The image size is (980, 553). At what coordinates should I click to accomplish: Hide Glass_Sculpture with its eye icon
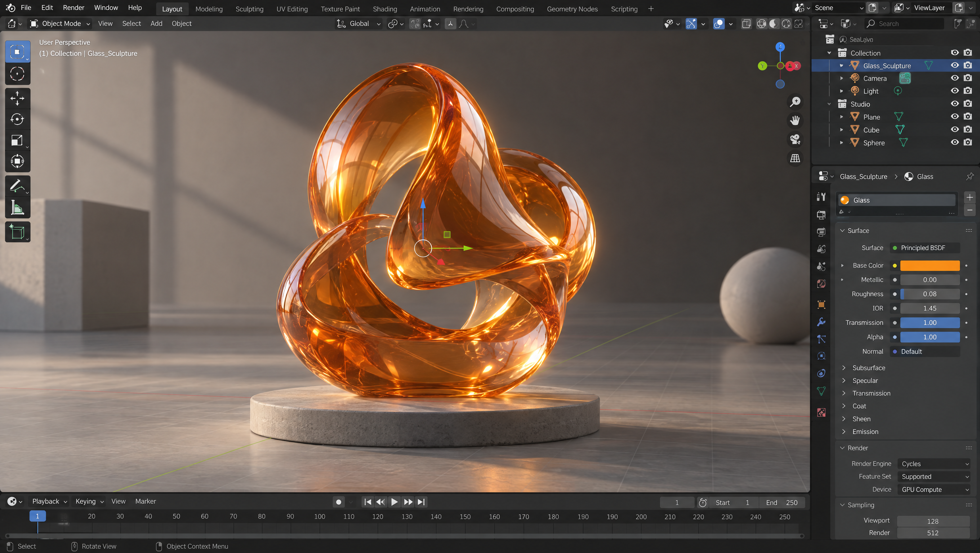click(x=954, y=66)
